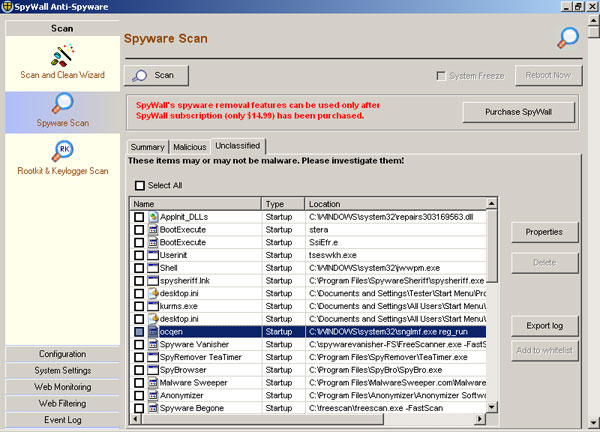Click the Purchase SpyWall button

[518, 112]
